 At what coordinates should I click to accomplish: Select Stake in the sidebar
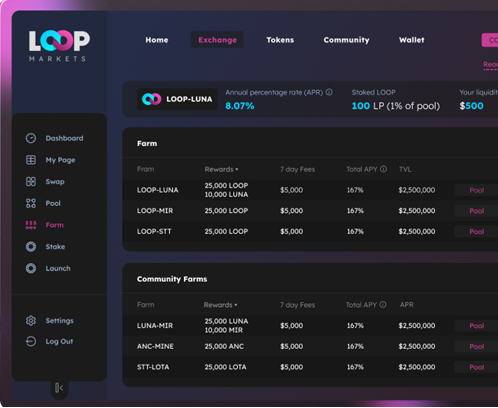(x=55, y=247)
